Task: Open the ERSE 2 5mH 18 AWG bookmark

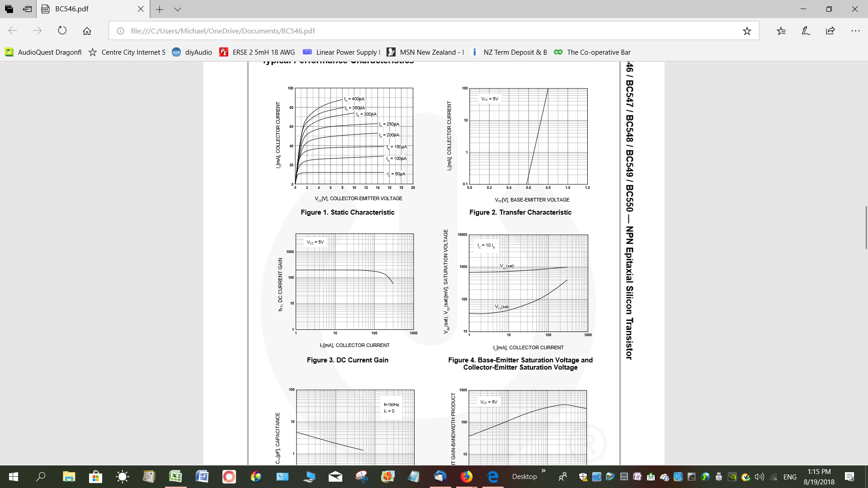Action: tap(257, 52)
